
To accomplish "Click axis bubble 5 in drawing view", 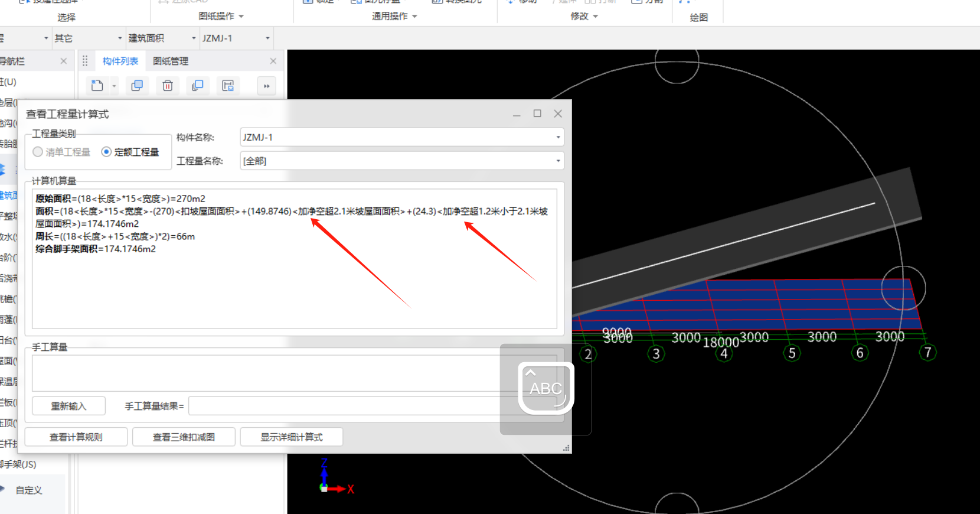I will 792,353.
